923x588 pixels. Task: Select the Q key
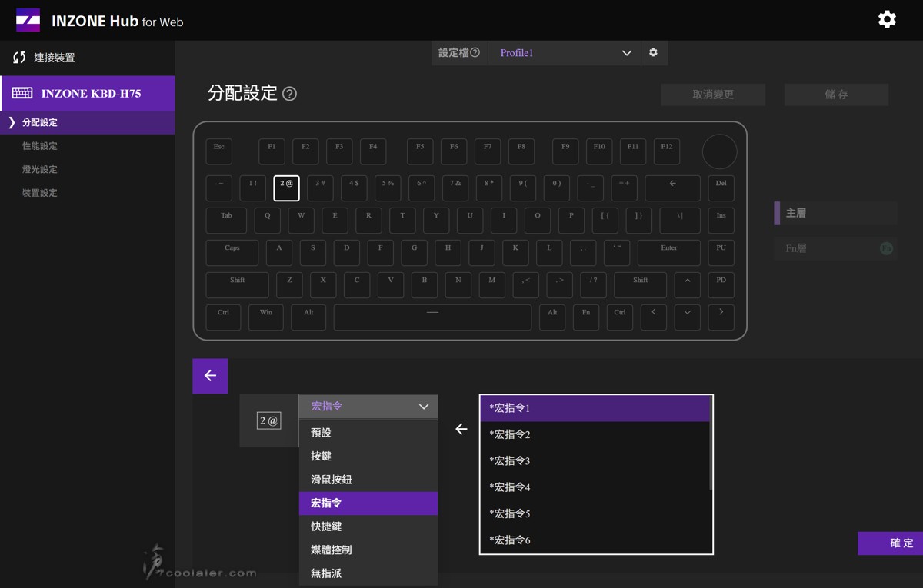(x=267, y=220)
